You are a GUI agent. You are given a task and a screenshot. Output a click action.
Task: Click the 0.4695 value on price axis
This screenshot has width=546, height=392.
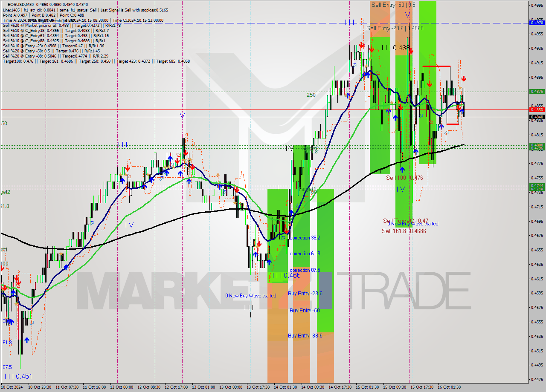click(x=536, y=221)
